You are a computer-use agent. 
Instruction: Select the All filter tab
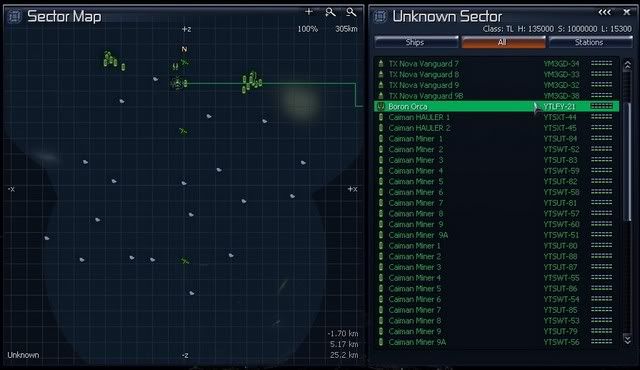[503, 42]
